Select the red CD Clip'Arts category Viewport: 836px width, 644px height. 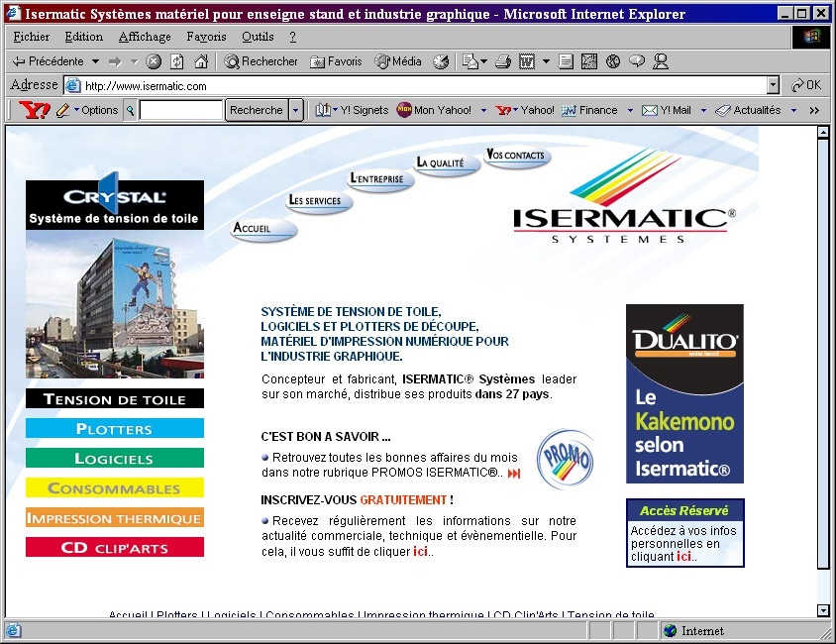(115, 548)
